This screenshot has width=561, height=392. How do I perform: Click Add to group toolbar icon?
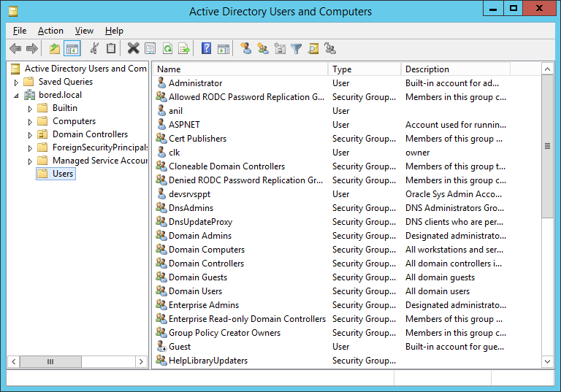point(330,48)
